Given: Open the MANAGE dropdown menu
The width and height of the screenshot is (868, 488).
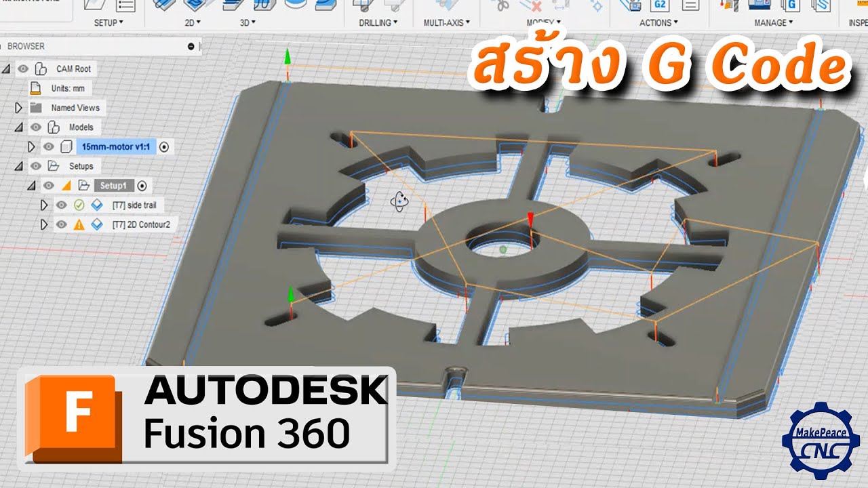Looking at the screenshot, I should pos(774,22).
